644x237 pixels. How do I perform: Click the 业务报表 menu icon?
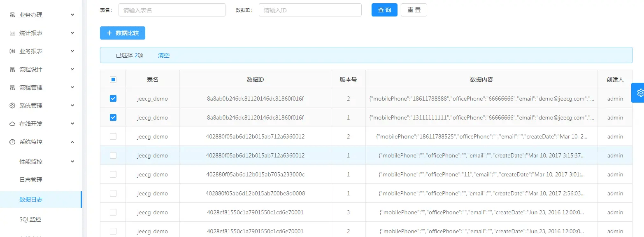click(12, 51)
